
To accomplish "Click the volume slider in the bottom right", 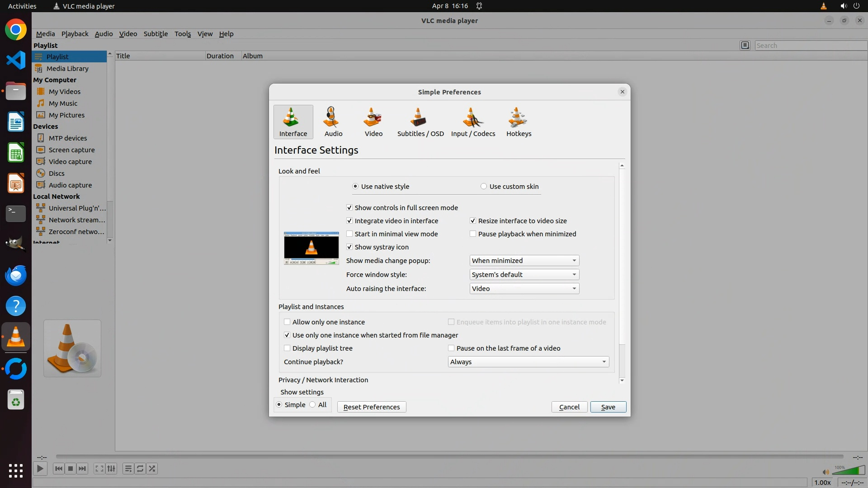I will 849,471.
